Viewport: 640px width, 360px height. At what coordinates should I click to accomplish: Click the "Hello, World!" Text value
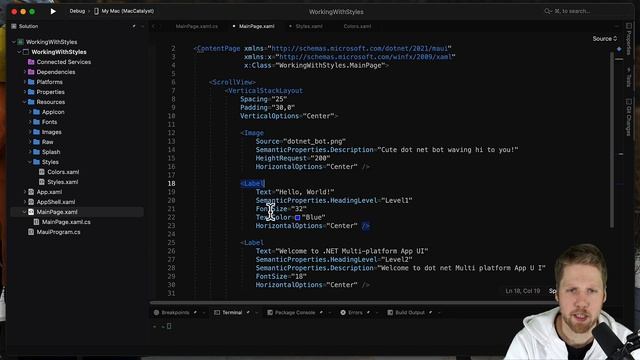pos(305,192)
